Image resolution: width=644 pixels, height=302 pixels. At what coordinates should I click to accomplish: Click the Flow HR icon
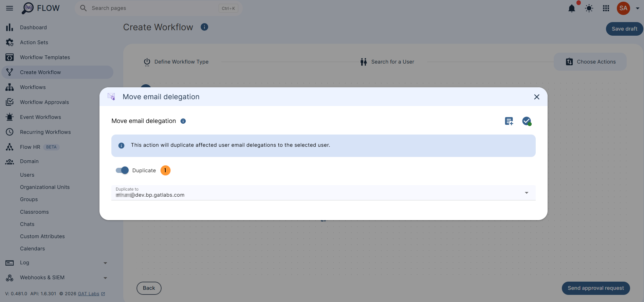(10, 147)
